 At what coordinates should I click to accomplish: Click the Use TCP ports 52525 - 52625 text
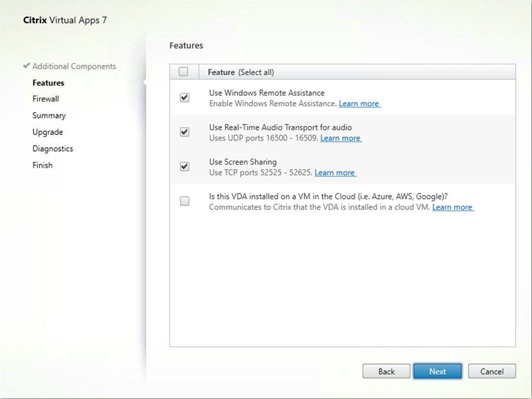[x=260, y=173]
